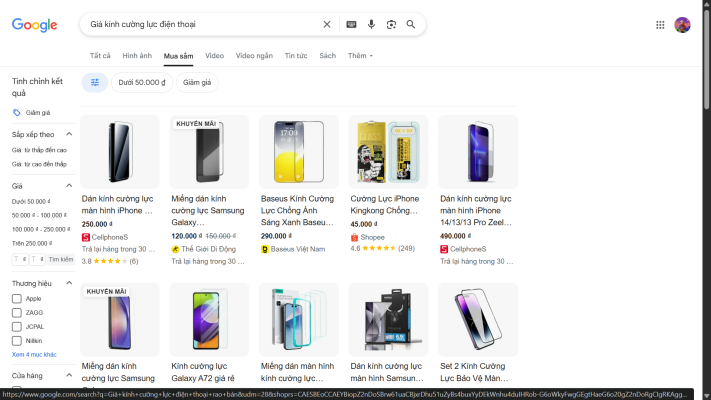This screenshot has height=400, width=711.
Task: Open the Google apps grid icon
Action: [660, 25]
